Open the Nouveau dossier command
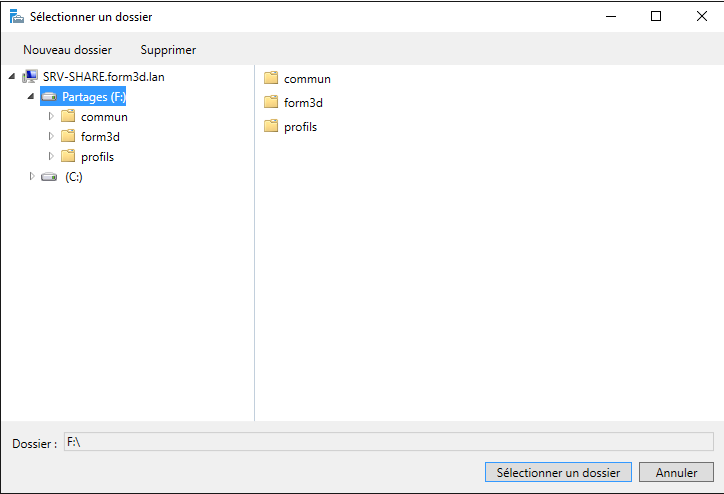 tap(67, 50)
